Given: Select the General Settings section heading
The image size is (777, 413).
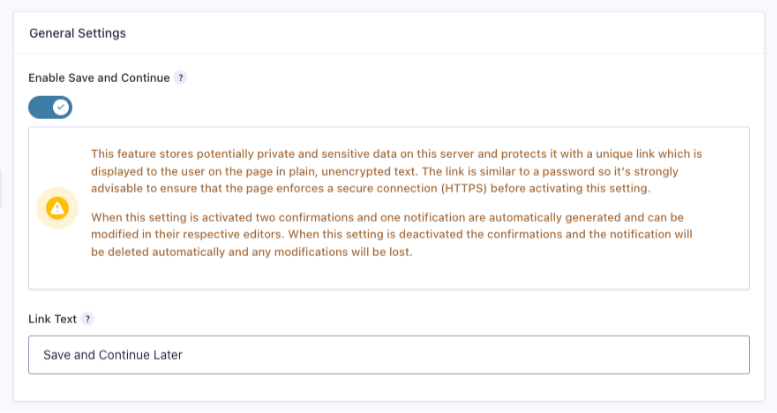Looking at the screenshot, I should (78, 33).
